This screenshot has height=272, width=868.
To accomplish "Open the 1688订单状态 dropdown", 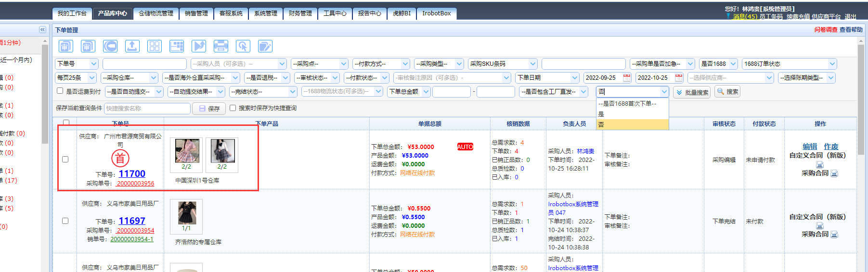I will pyautogui.click(x=790, y=64).
